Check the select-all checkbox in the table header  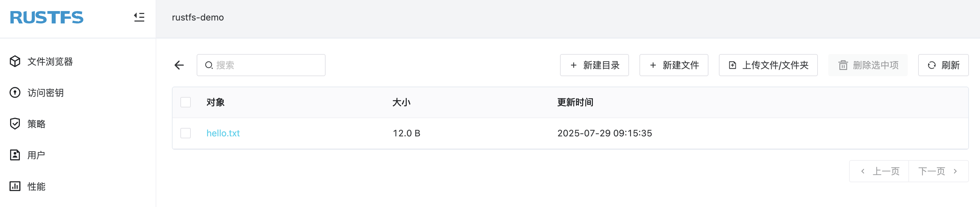coord(185,102)
